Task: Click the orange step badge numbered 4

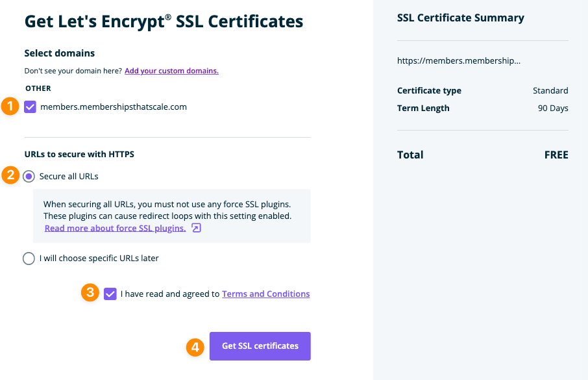Action: (195, 348)
